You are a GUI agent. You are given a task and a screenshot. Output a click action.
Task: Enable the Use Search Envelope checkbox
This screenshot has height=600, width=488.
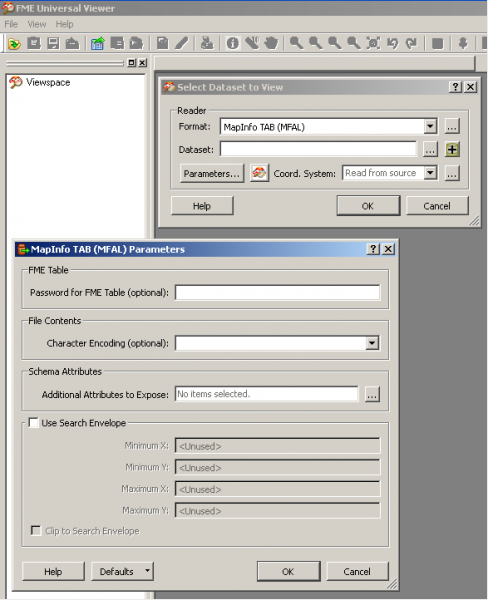tap(34, 422)
